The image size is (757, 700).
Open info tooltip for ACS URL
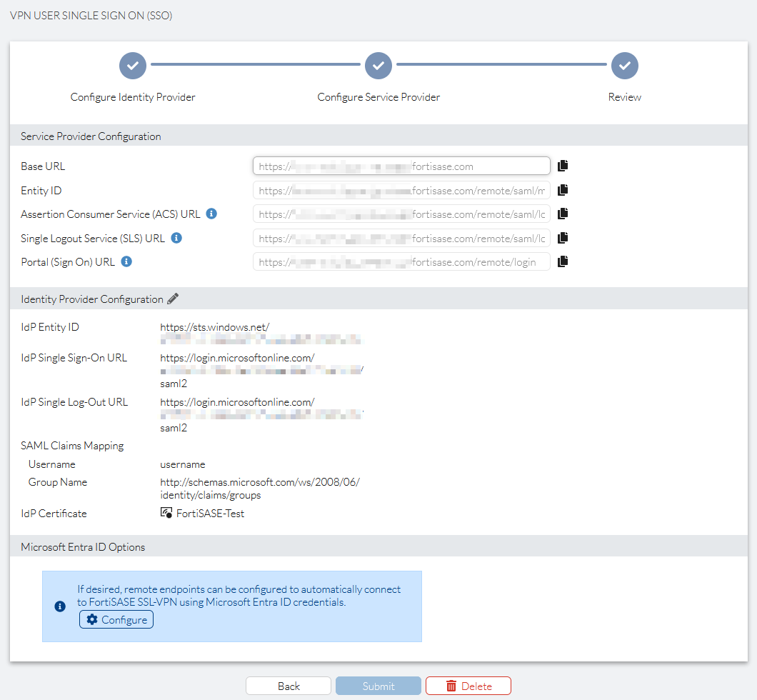point(211,213)
